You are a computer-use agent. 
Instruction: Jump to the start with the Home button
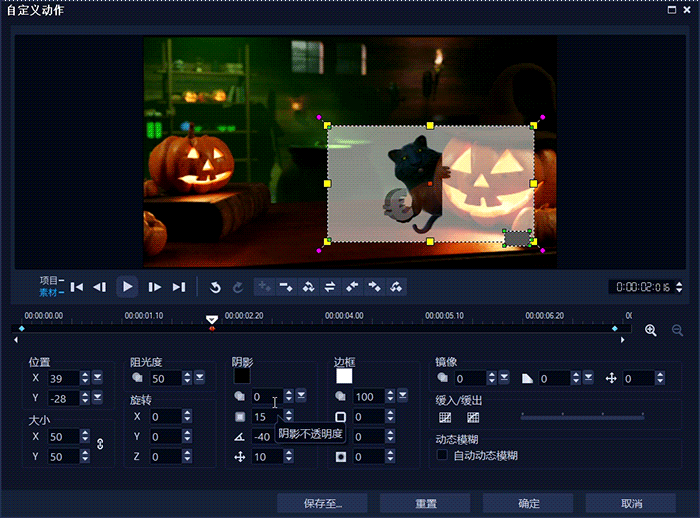[x=77, y=287]
